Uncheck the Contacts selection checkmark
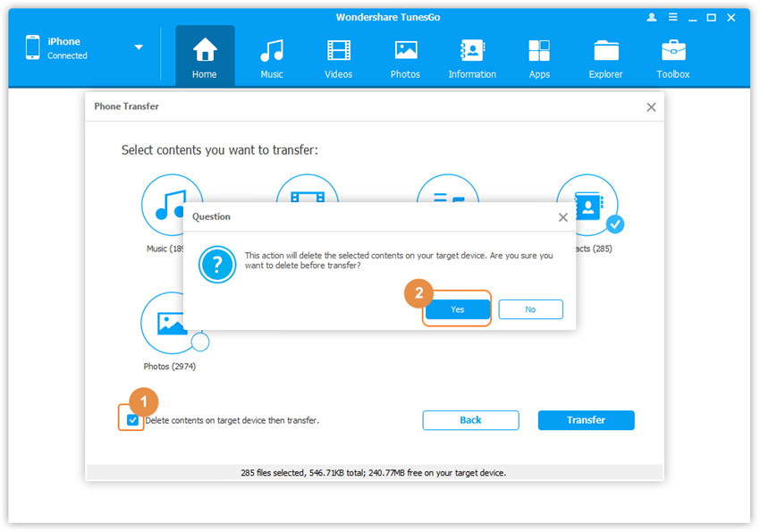 tap(614, 224)
